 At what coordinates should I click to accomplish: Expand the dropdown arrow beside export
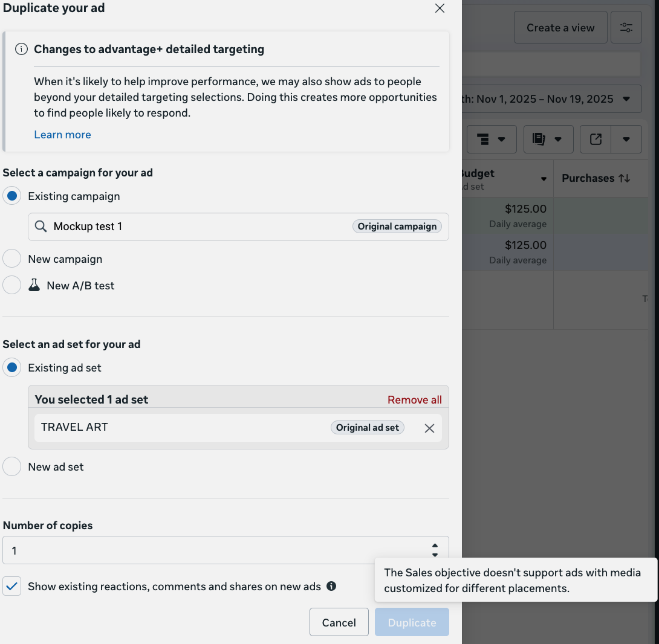click(x=626, y=139)
